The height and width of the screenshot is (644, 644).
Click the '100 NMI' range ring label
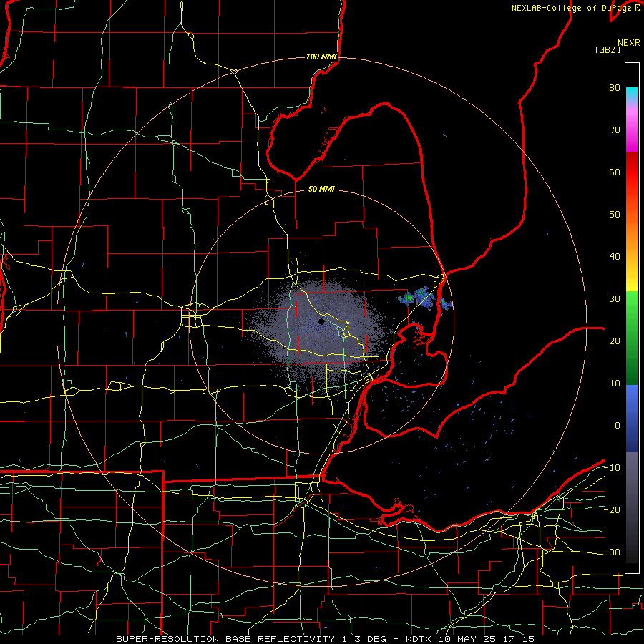point(321,57)
